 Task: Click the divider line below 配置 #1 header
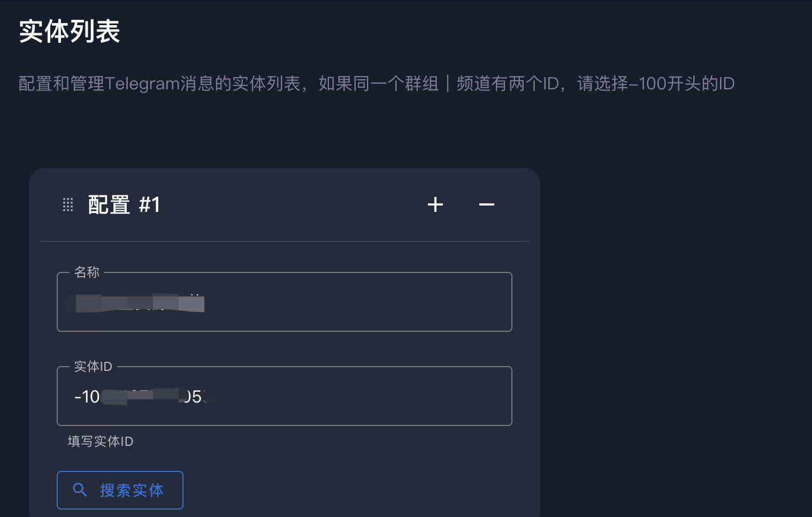(284, 241)
